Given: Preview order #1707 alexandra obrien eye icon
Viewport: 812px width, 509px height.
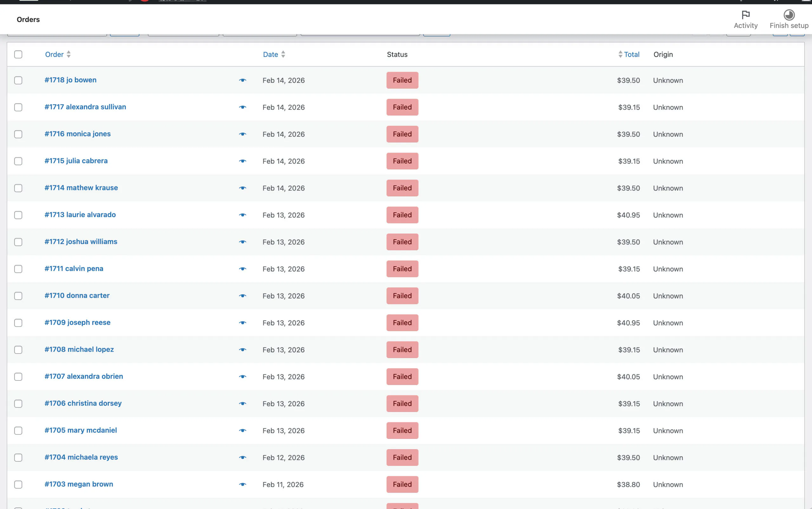Looking at the screenshot, I should coord(242,377).
